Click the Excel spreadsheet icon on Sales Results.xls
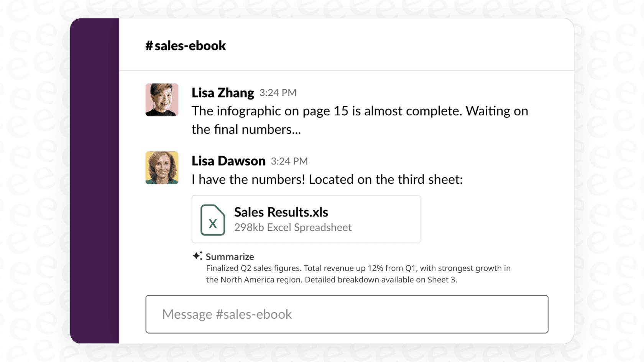 pos(213,220)
